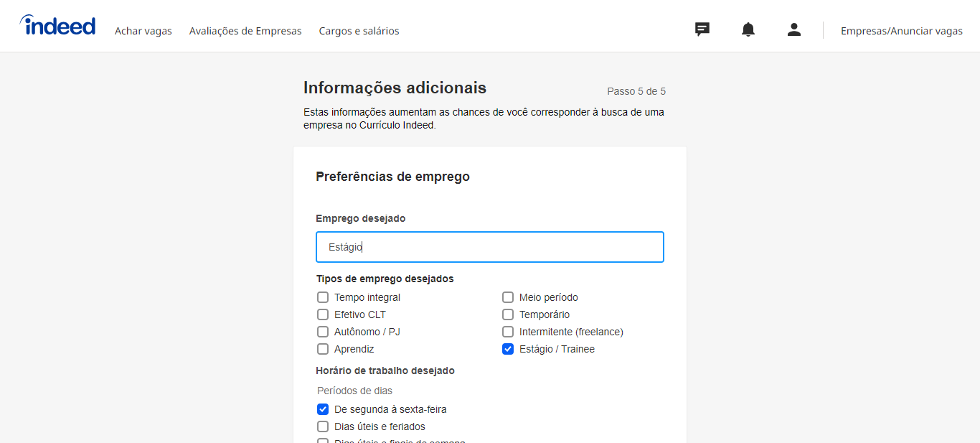Uncheck De segunda à sexta-feira
This screenshot has width=980, height=443.
(x=323, y=409)
